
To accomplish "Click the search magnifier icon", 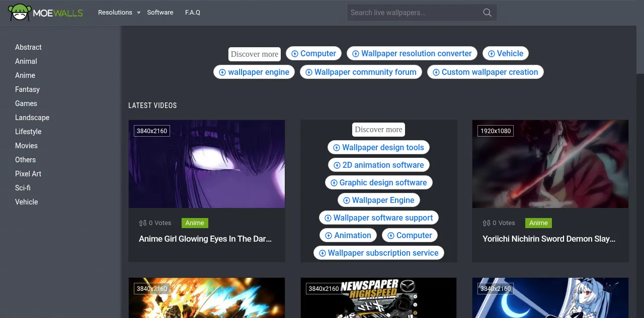I will pyautogui.click(x=487, y=13).
